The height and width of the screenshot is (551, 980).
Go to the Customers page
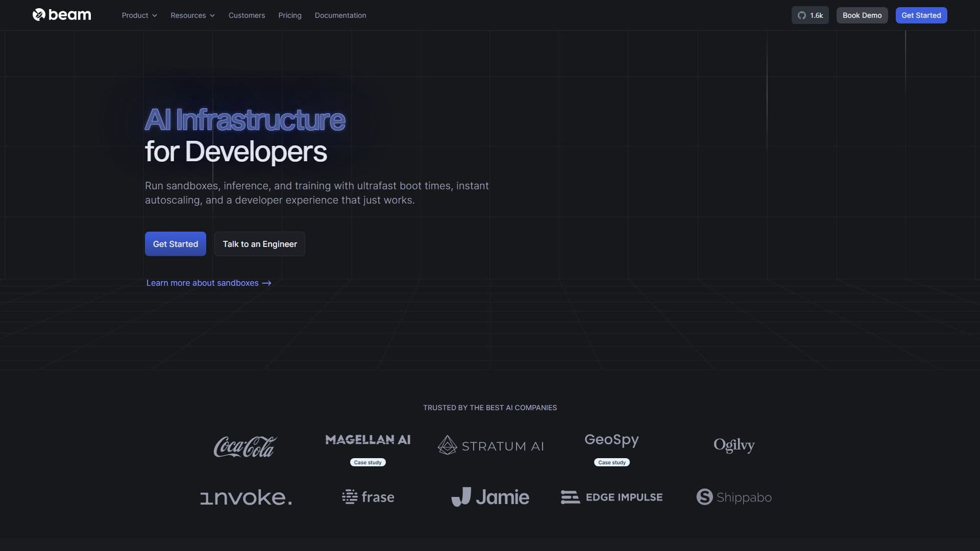tap(247, 15)
